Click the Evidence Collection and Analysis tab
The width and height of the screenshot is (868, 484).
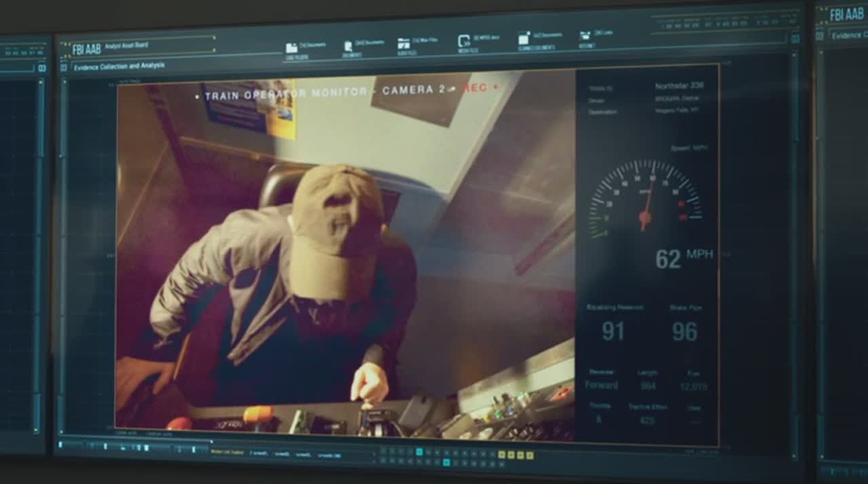coord(119,66)
